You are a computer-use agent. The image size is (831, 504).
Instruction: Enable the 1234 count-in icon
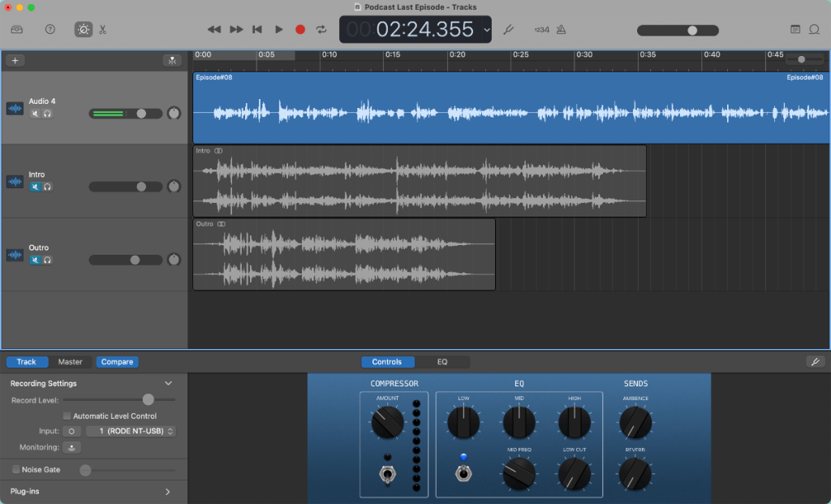[x=541, y=29]
